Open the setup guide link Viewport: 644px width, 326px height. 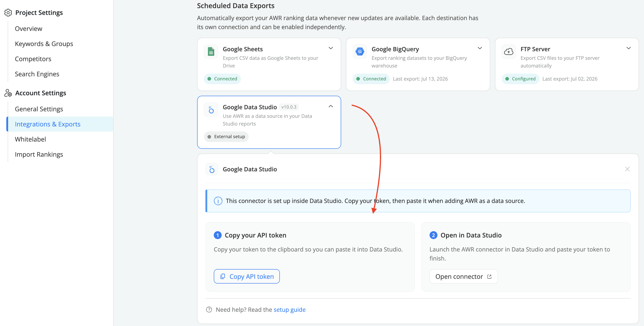[x=290, y=310]
